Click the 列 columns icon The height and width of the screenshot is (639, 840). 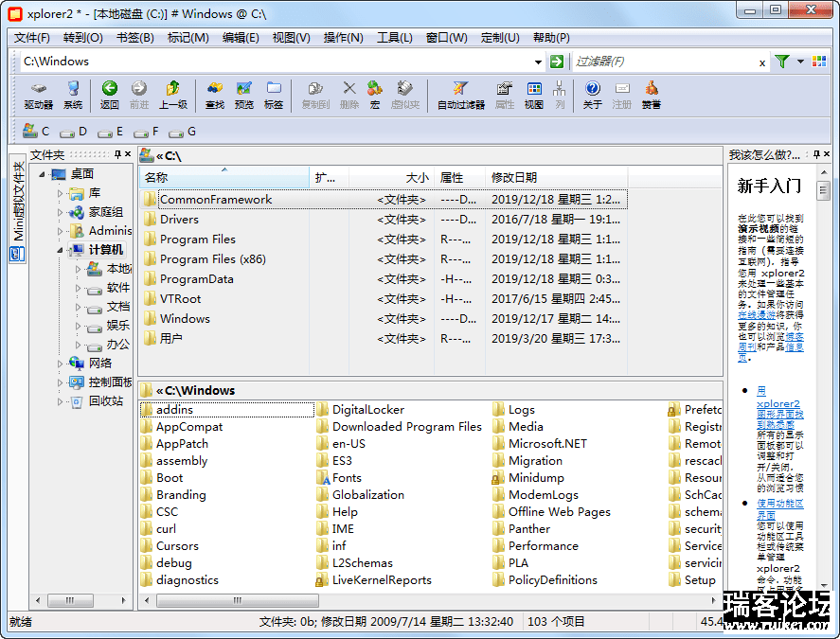(x=560, y=95)
